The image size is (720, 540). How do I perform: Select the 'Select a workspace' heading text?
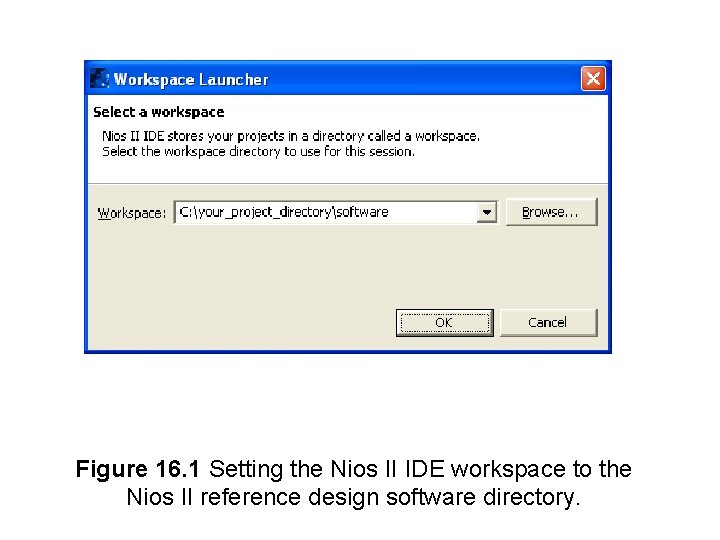159,112
